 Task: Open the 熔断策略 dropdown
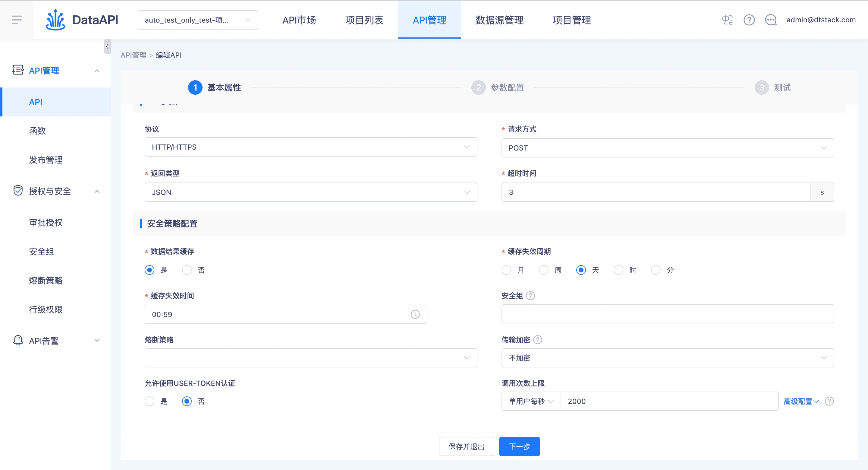[x=311, y=358]
